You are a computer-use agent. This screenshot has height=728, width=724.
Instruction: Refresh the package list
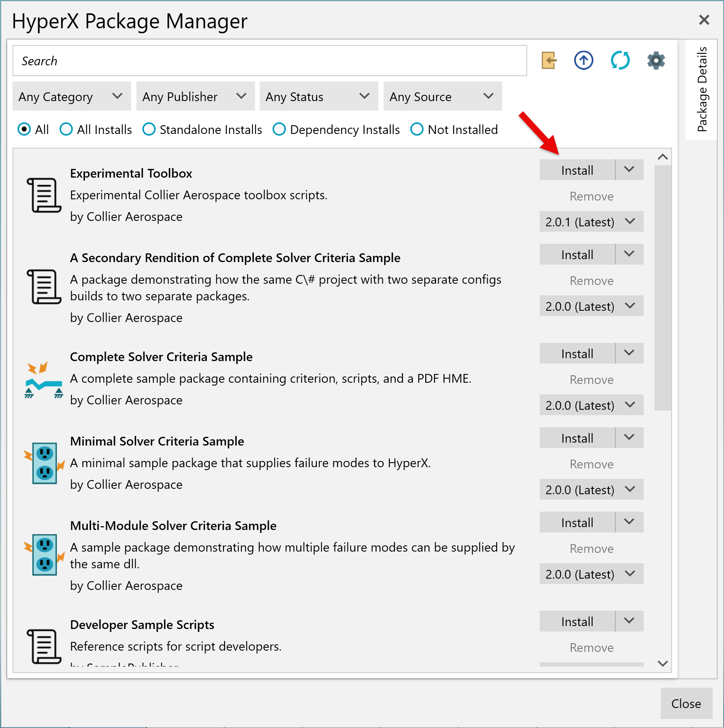point(620,61)
